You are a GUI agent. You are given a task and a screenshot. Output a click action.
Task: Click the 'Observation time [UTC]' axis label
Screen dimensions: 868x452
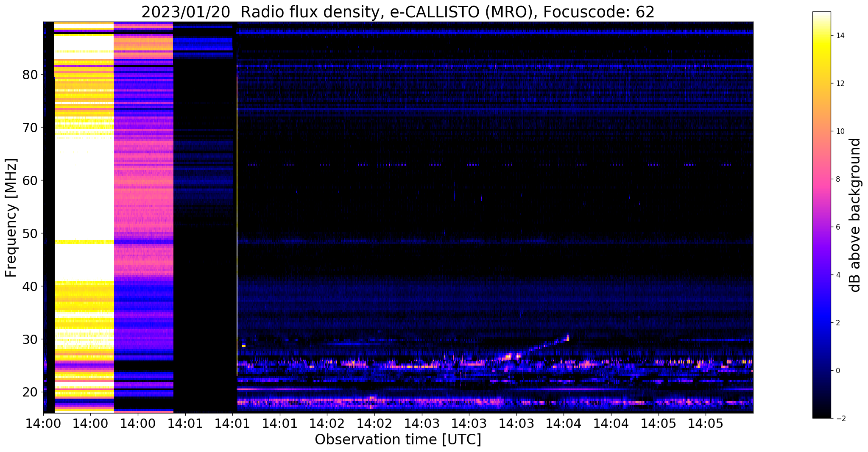point(398,440)
